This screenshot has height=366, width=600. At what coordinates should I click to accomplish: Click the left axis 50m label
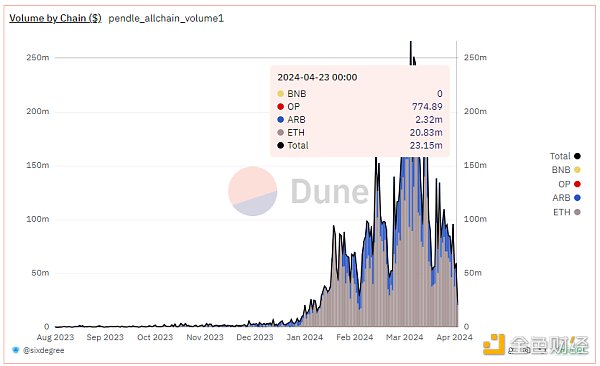coord(40,273)
